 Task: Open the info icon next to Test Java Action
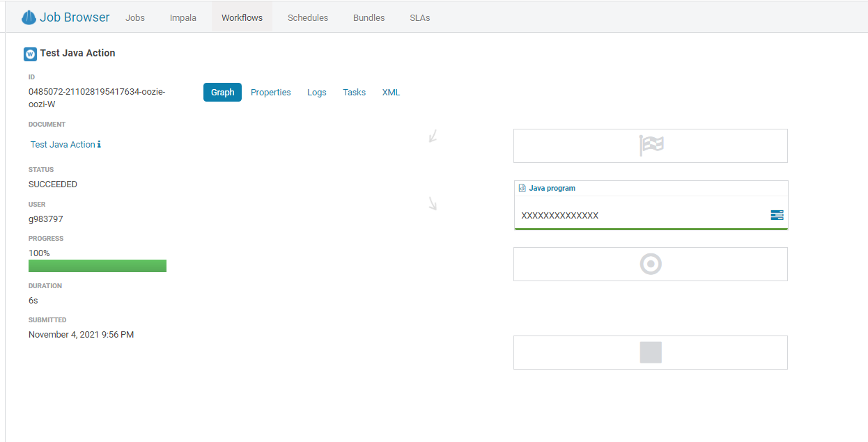tap(100, 144)
